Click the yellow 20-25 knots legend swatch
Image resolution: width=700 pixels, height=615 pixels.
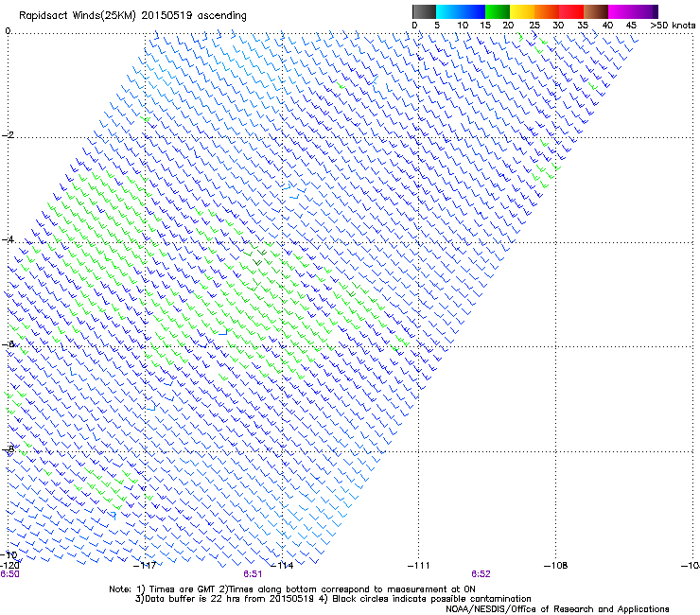[522, 11]
